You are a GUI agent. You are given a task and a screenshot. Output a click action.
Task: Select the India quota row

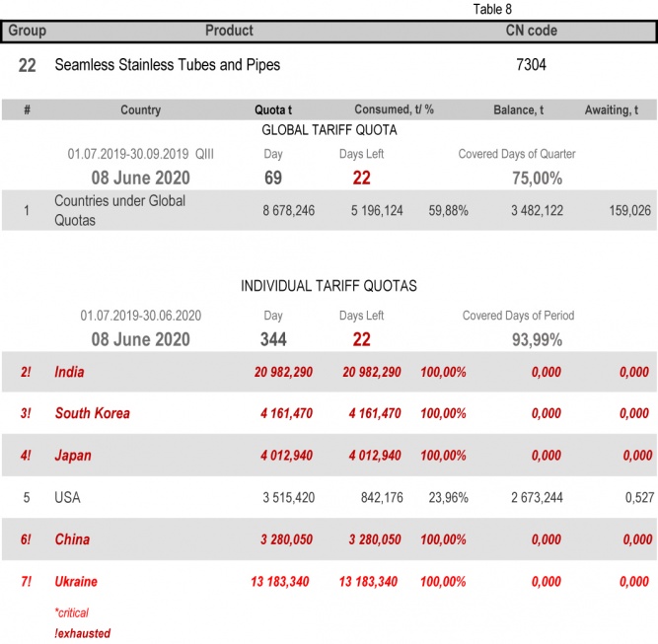[x=69, y=373]
